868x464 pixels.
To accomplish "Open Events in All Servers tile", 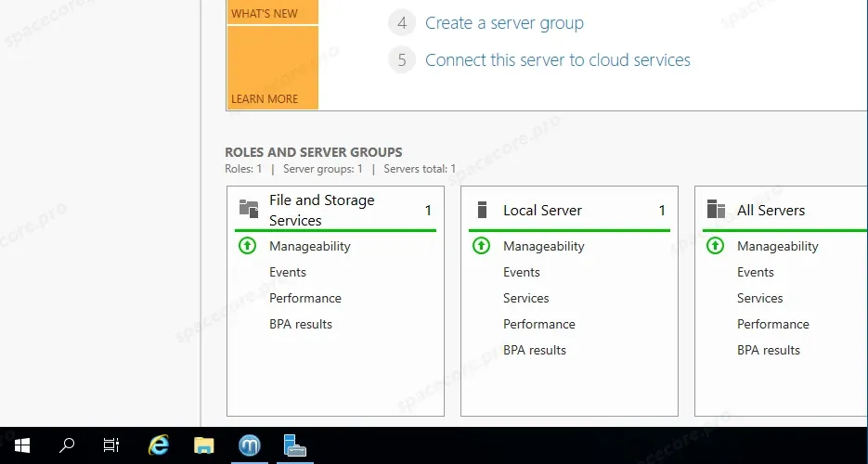I will tap(755, 272).
